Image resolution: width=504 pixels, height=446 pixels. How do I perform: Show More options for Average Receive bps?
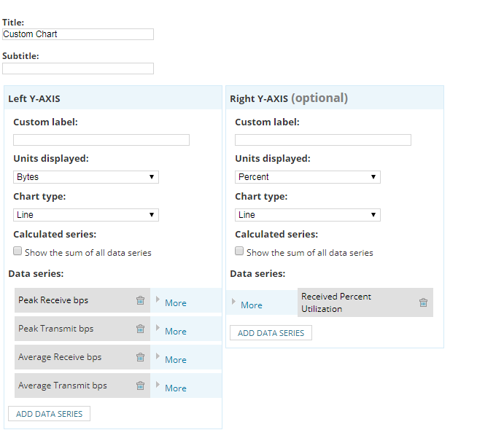click(x=175, y=359)
